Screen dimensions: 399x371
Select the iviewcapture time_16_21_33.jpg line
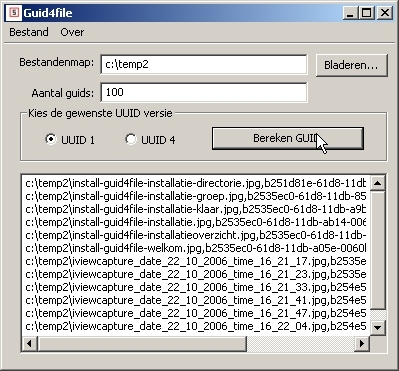coord(196,287)
